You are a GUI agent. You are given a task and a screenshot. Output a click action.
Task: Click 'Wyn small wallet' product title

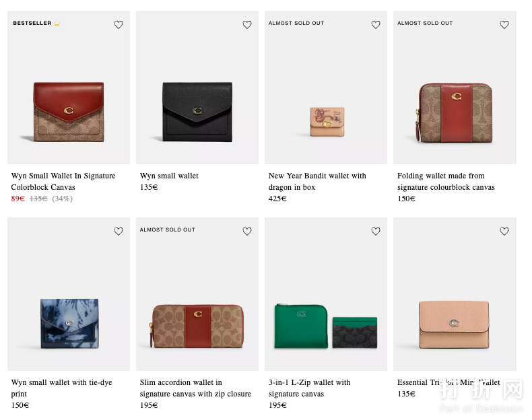[169, 176]
